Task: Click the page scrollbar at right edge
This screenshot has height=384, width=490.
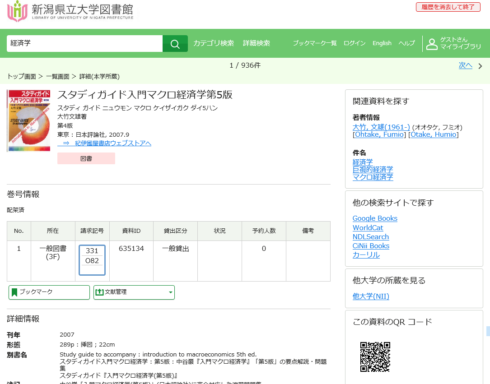Action: coord(488,331)
